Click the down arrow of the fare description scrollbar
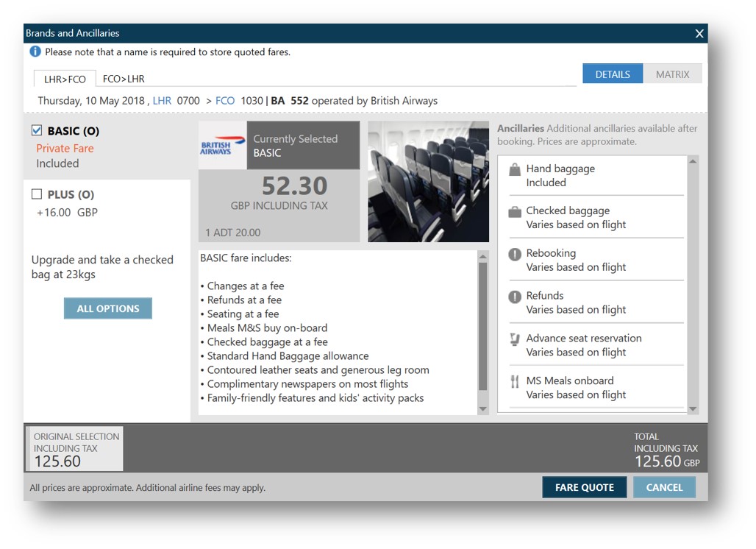This screenshot has width=756, height=549. 482,409
